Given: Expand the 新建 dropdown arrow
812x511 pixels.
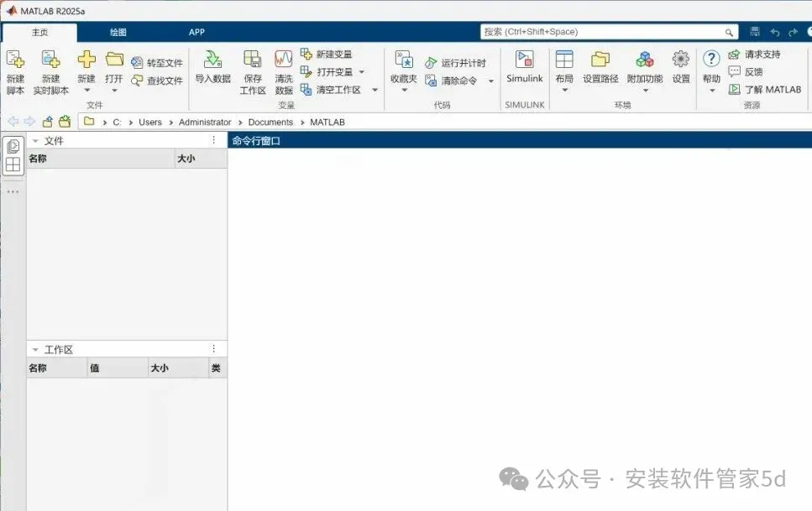Looking at the screenshot, I should pos(87,91).
